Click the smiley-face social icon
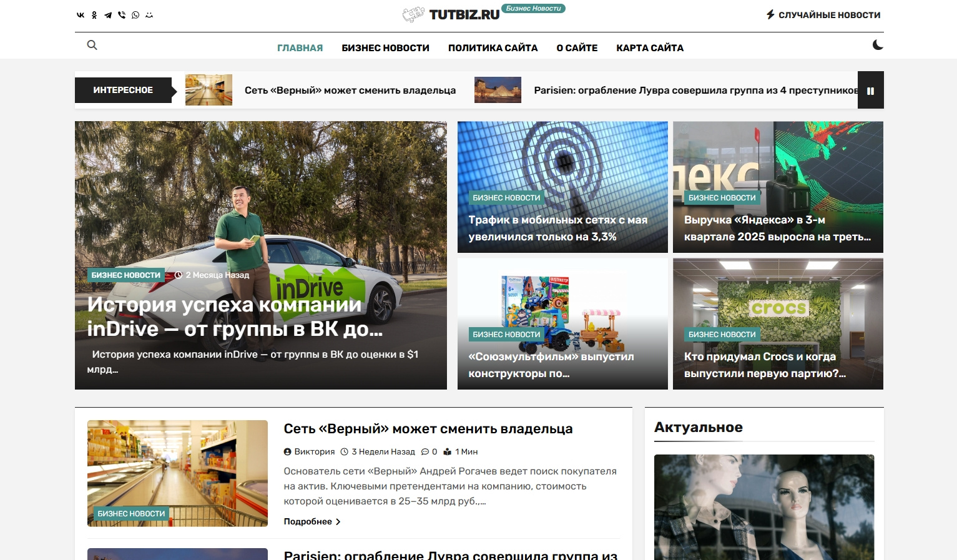The image size is (957, 560). (x=149, y=15)
